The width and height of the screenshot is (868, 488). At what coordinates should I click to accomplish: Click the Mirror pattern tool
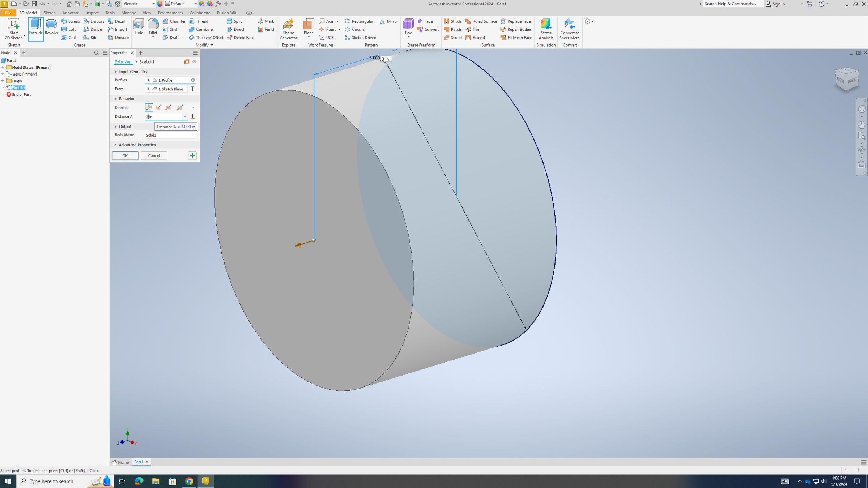(x=389, y=21)
